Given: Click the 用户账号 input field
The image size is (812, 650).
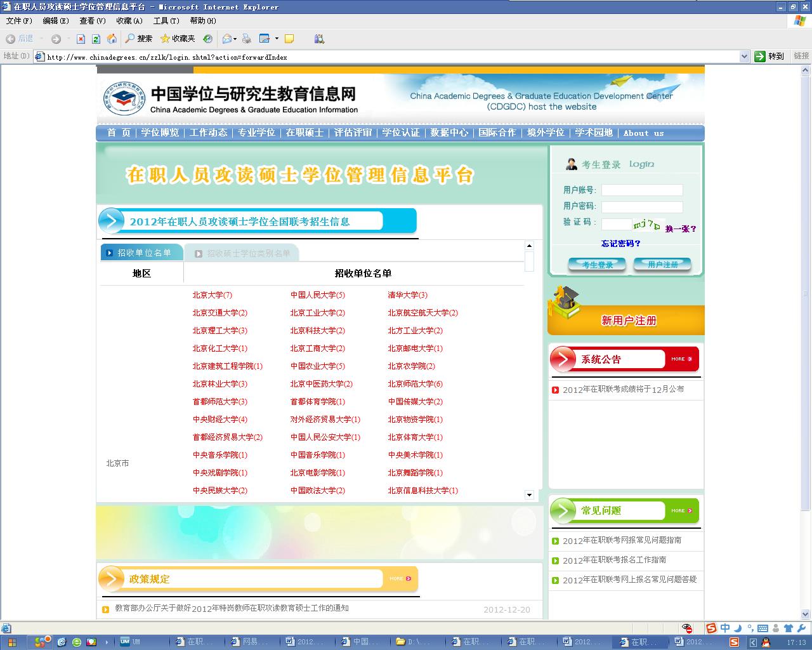Looking at the screenshot, I should tap(642, 190).
